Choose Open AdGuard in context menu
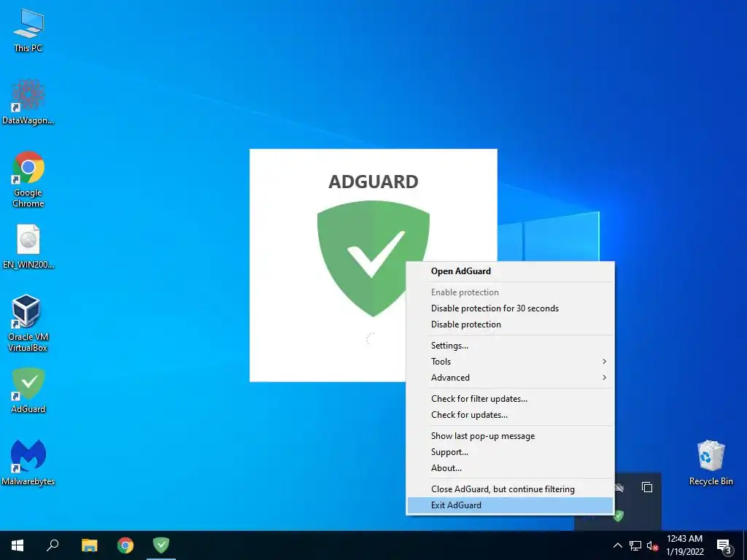747x560 pixels. [x=510, y=271]
